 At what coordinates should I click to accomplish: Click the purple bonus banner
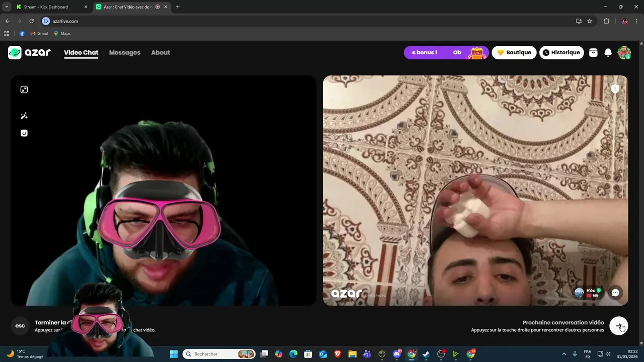tap(446, 52)
